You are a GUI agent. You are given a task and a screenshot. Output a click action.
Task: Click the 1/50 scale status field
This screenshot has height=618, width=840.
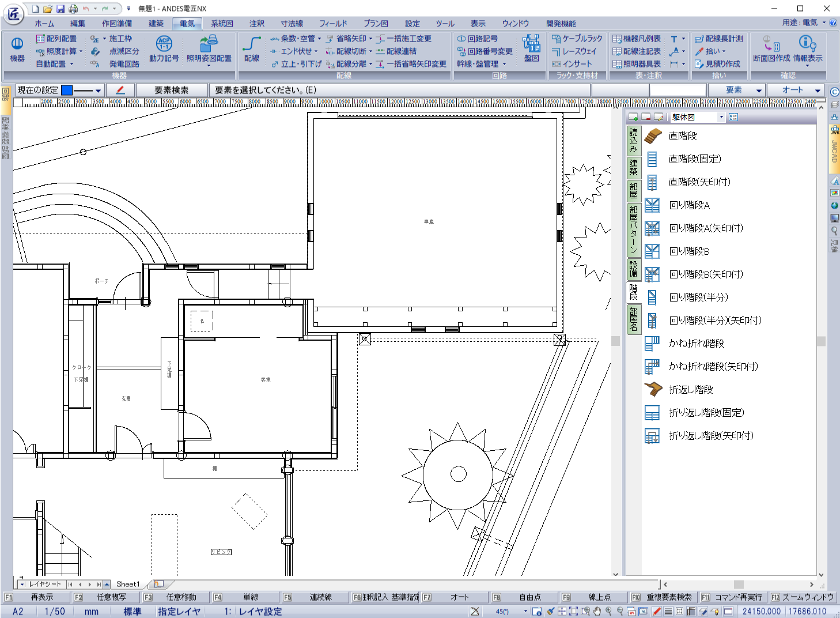55,612
